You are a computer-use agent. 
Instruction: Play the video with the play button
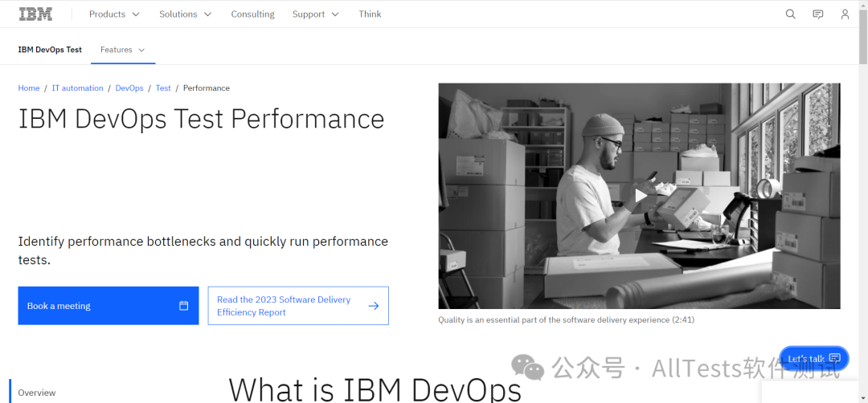pyautogui.click(x=640, y=196)
